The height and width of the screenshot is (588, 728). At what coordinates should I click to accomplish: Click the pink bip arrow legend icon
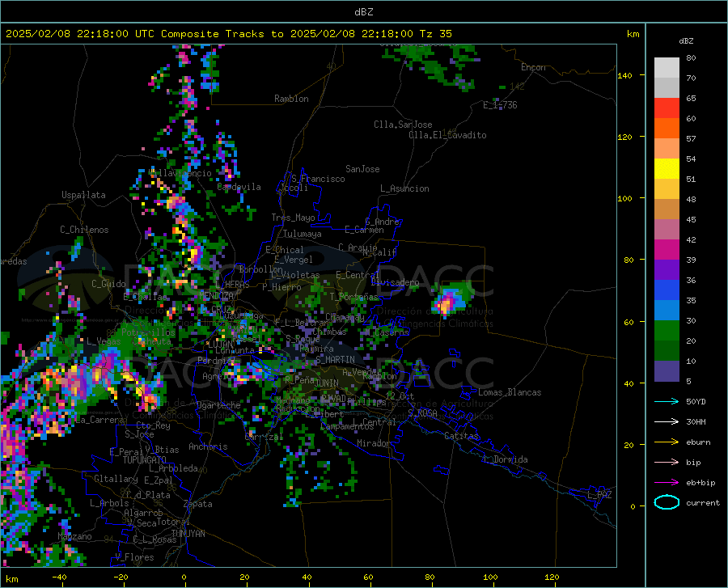(x=667, y=463)
